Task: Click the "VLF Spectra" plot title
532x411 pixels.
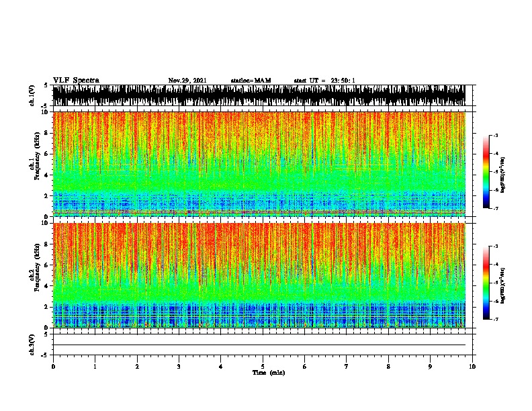Action: [x=76, y=81]
